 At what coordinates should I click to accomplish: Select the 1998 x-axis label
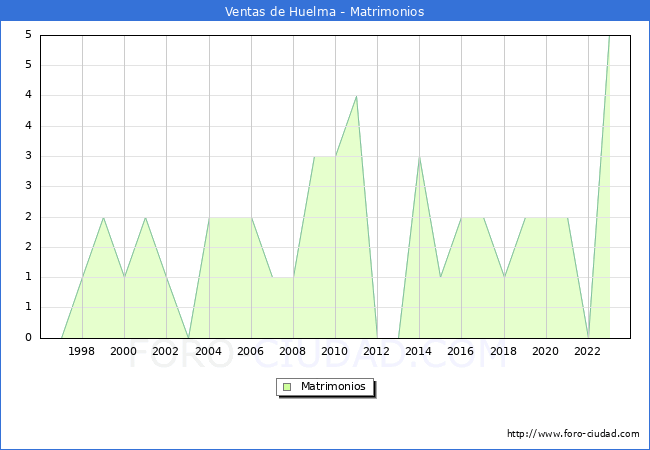81,351
